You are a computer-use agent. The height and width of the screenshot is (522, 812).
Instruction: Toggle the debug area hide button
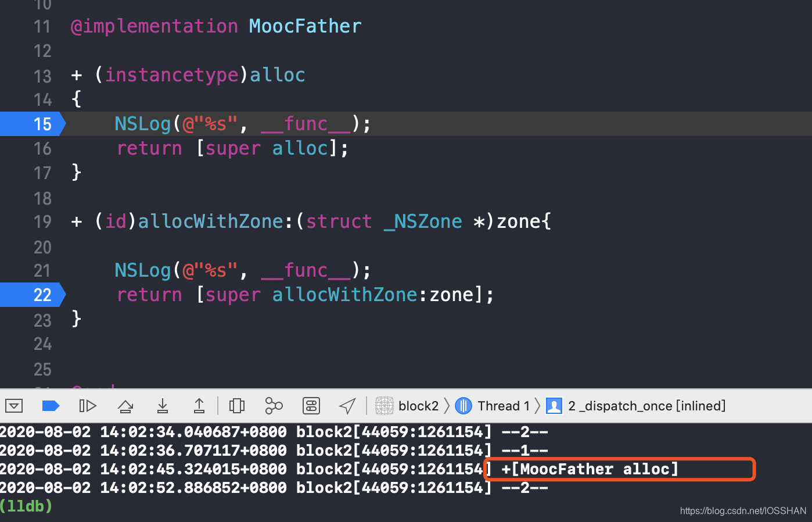pyautogui.click(x=14, y=406)
